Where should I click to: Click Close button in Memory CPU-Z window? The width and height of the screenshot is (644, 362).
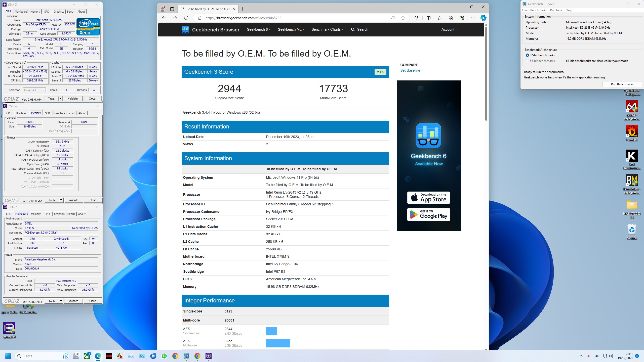[93, 200]
